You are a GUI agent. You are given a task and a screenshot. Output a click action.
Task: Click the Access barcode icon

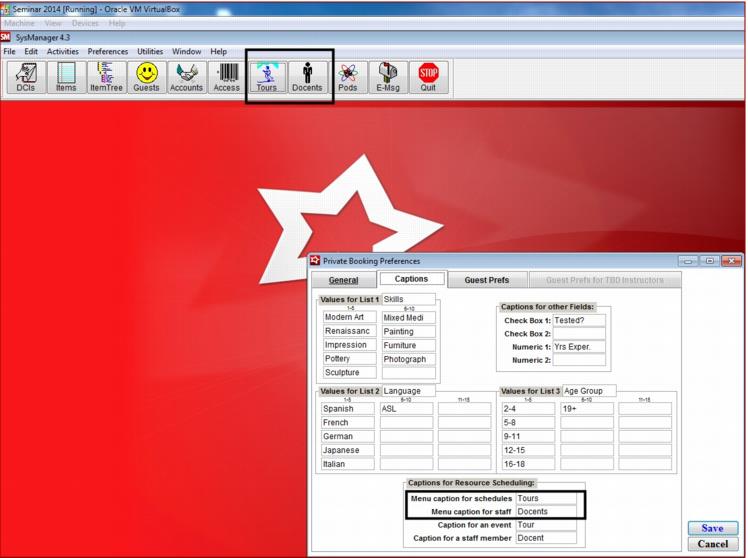point(227,77)
